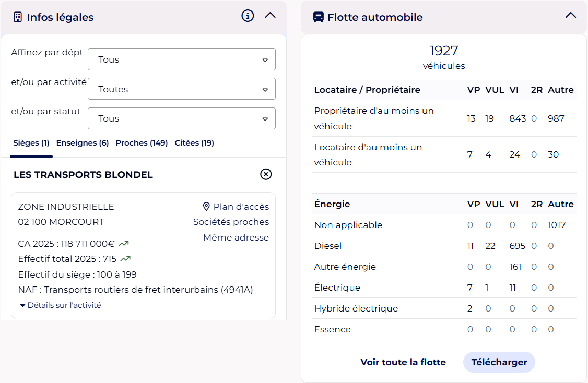This screenshot has height=383, width=588.
Task: Click the map pin icon for Plan d'accès
Action: 206,207
